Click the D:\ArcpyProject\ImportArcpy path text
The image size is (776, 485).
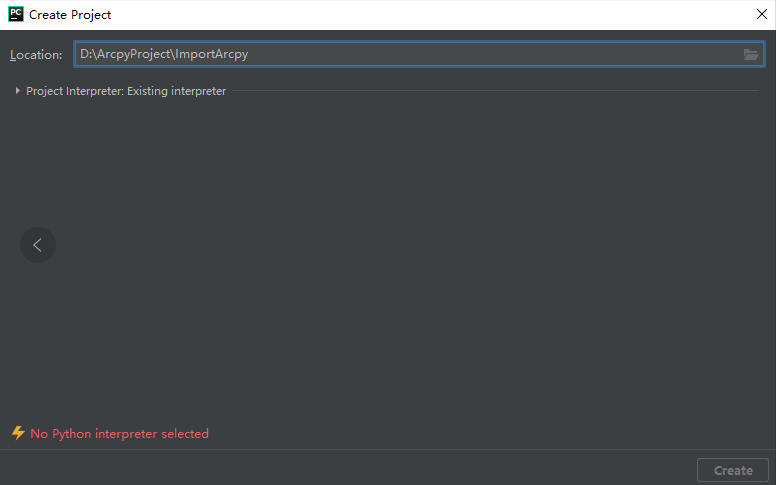(164, 54)
